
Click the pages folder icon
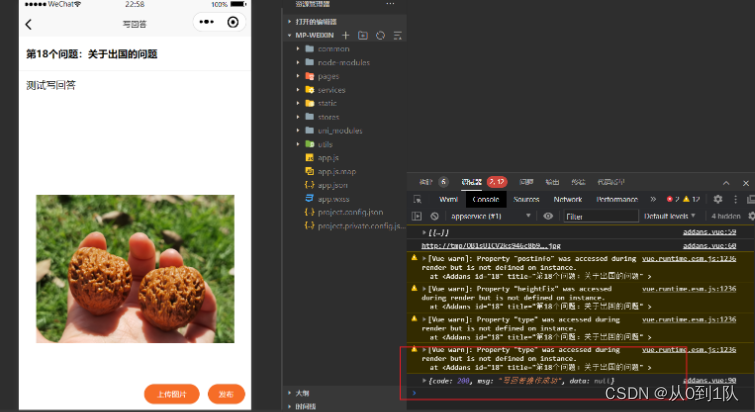pyautogui.click(x=310, y=76)
